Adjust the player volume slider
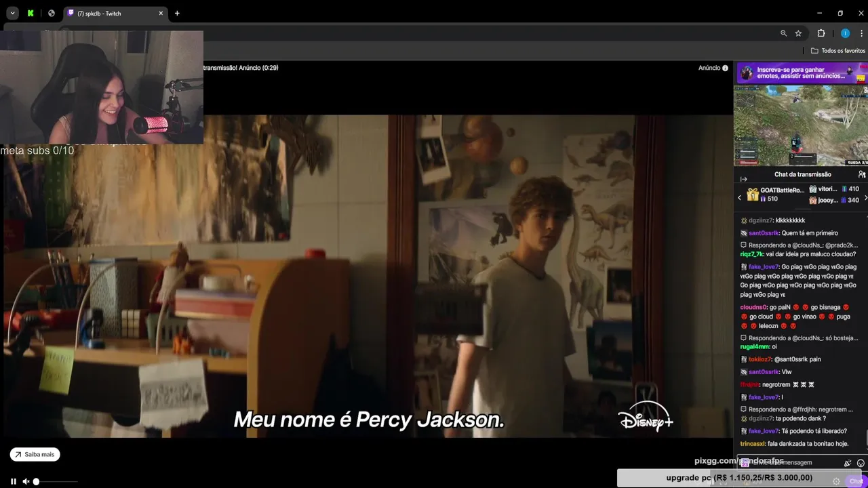This screenshot has height=488, width=868. pyautogui.click(x=56, y=481)
